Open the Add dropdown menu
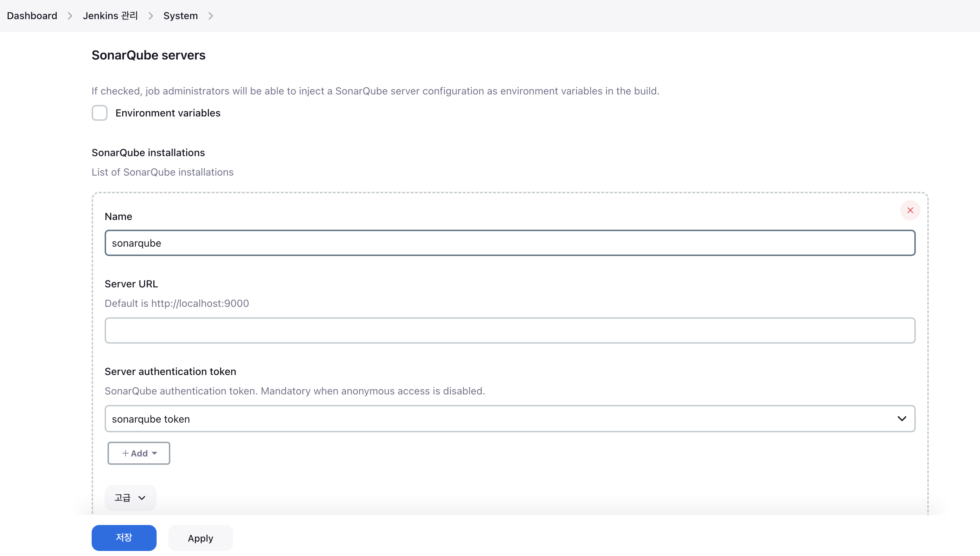The height and width of the screenshot is (556, 980). [x=139, y=453]
